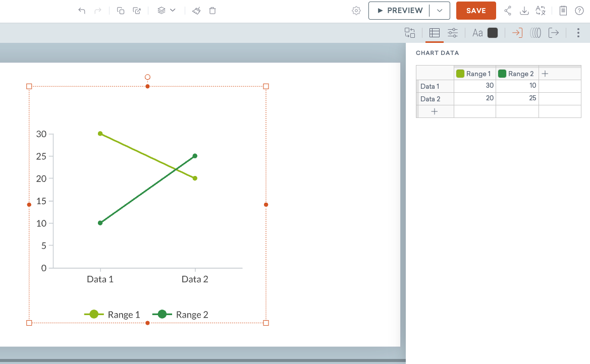This screenshot has height=364, width=590.
Task: Open the translation icon
Action: point(541,11)
